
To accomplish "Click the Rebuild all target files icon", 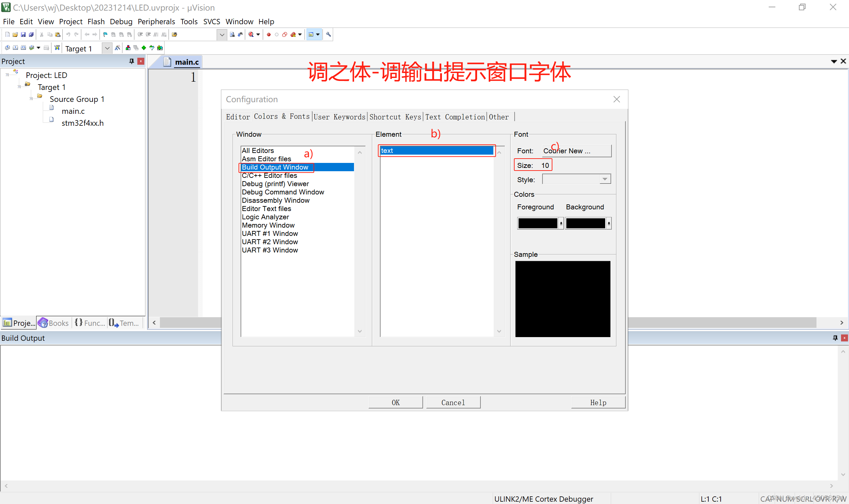I will [x=24, y=47].
